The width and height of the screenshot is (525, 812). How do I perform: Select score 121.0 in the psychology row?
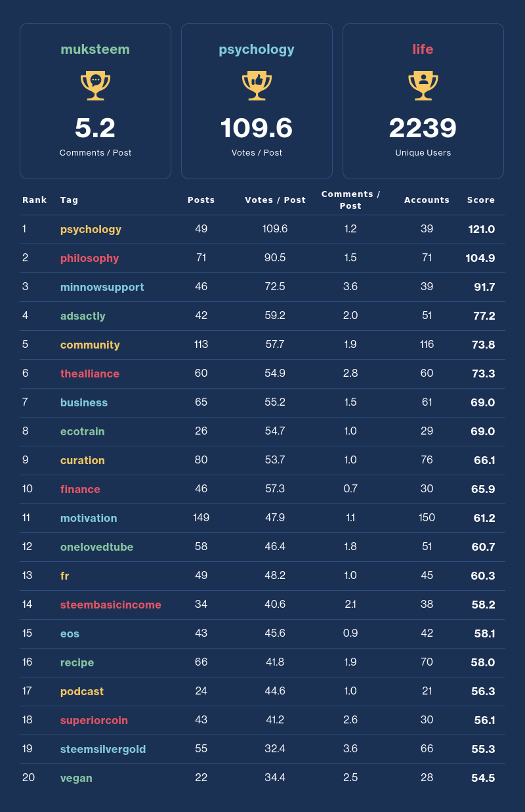(482, 230)
